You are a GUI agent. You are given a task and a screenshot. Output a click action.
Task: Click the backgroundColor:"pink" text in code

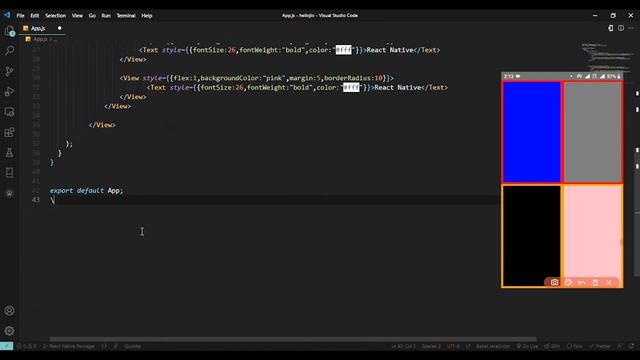click(x=243, y=78)
